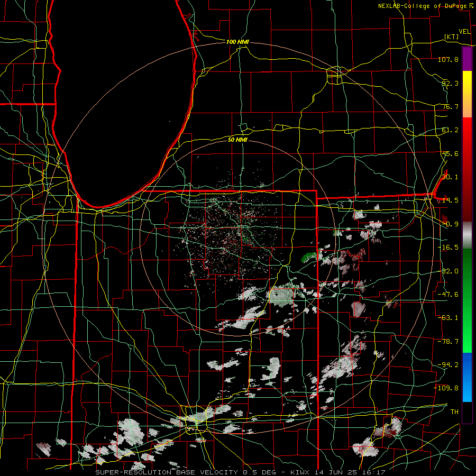Click the 50 NMI range ring label
This screenshot has width=476, height=476.
click(237, 140)
